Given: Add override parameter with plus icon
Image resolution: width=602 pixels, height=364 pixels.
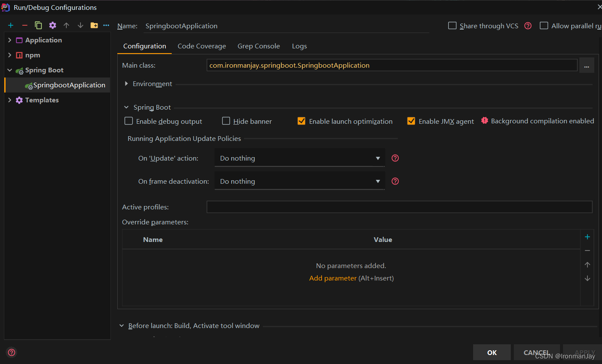Looking at the screenshot, I should tap(587, 237).
